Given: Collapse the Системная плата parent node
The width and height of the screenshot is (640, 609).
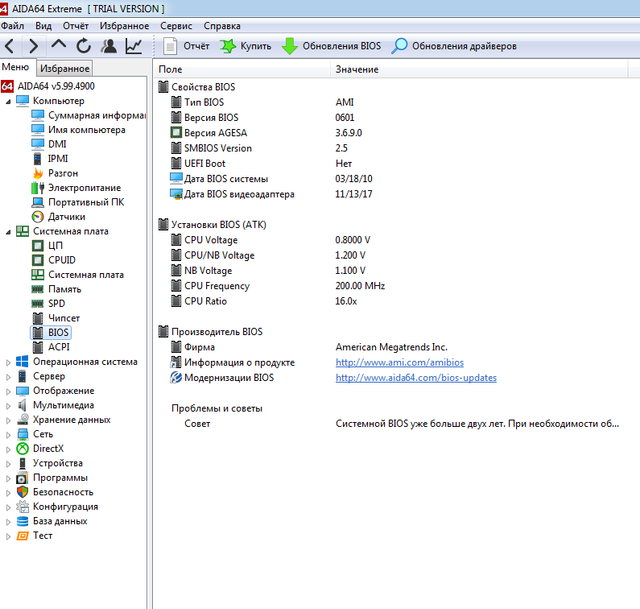Looking at the screenshot, I should pos(8,232).
